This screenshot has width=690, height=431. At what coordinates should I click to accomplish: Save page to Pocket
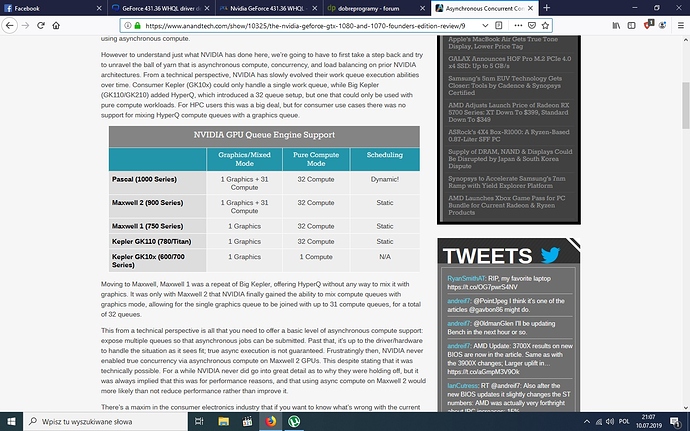(532, 26)
